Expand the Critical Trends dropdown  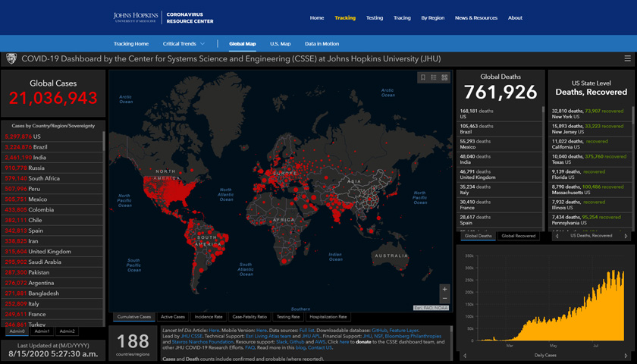click(184, 44)
